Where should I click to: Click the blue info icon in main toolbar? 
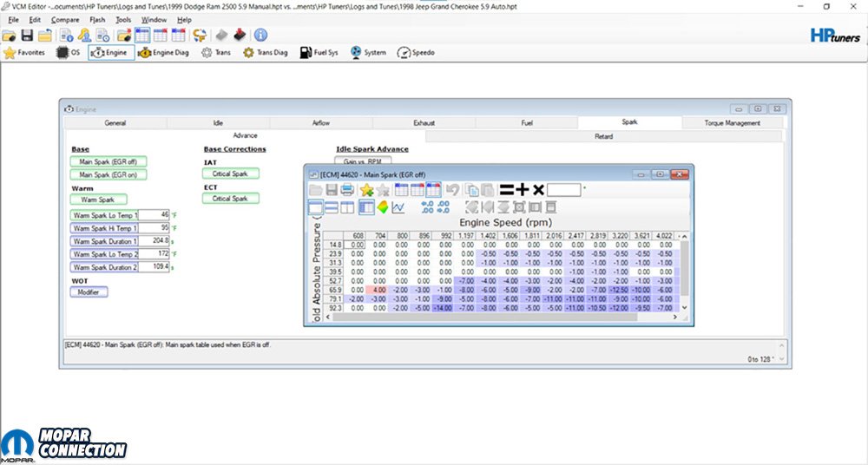click(260, 36)
